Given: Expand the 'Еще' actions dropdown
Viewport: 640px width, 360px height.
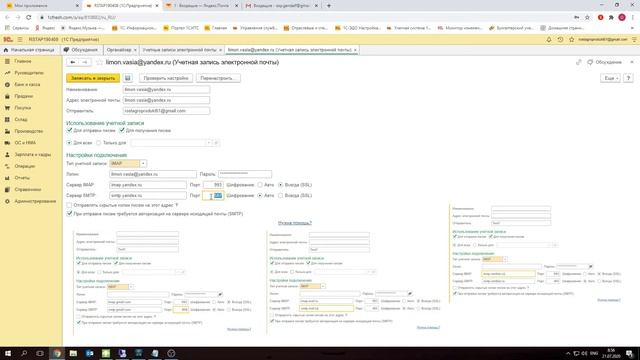Looking at the screenshot, I should coord(610,78).
